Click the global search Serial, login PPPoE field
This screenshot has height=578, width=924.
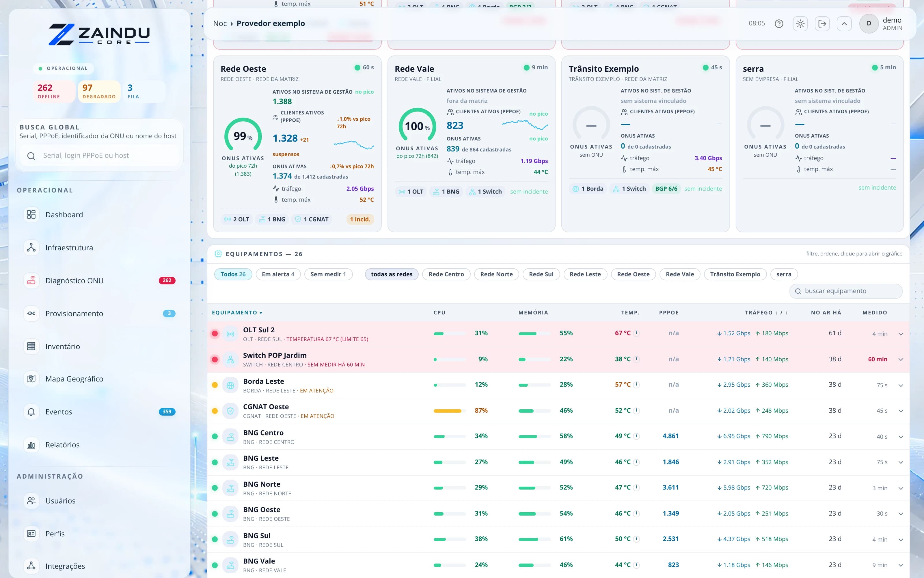(x=99, y=155)
